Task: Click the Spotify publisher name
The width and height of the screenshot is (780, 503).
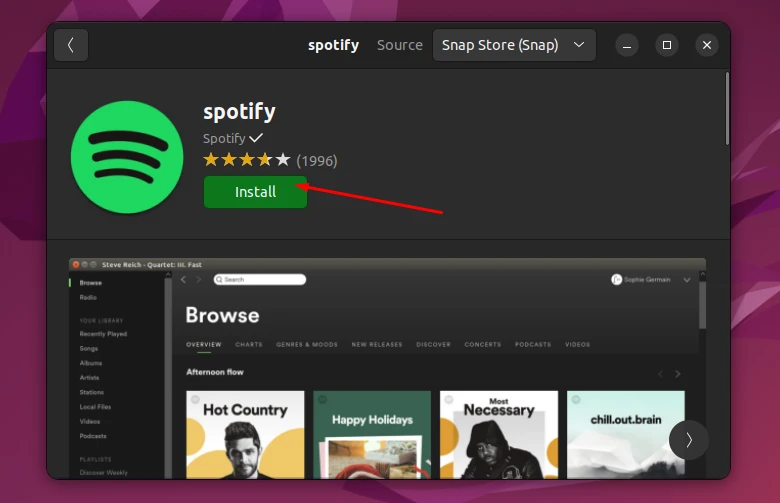Action: tap(224, 138)
